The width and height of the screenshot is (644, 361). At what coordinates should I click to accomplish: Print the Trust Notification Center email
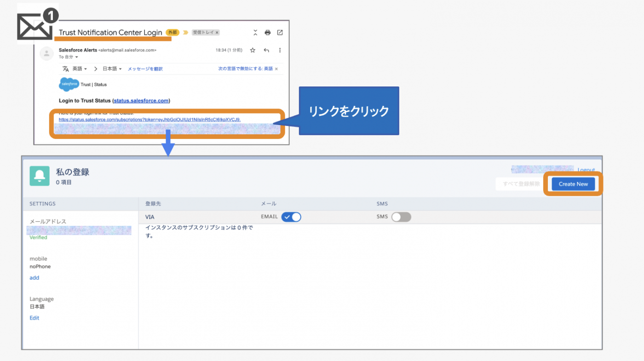click(x=268, y=33)
